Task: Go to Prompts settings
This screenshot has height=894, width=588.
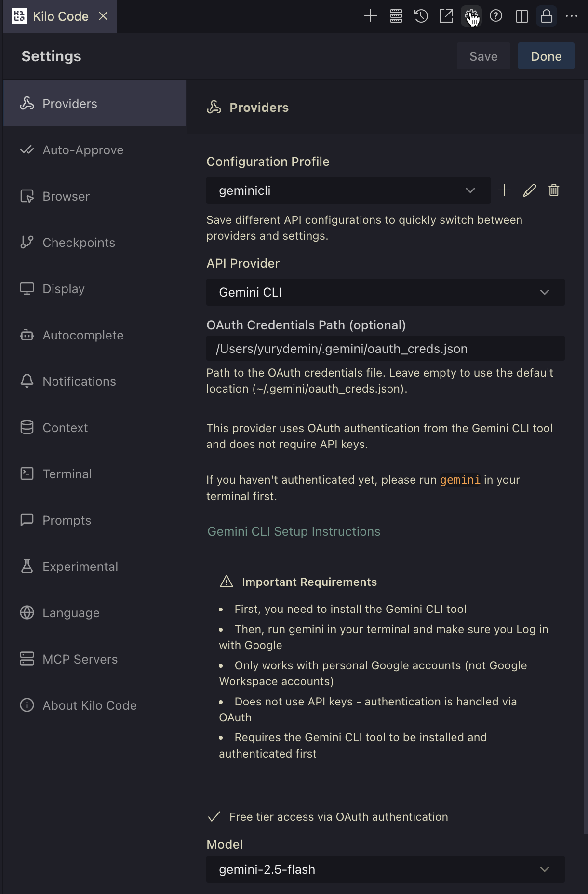Action: 94,520
